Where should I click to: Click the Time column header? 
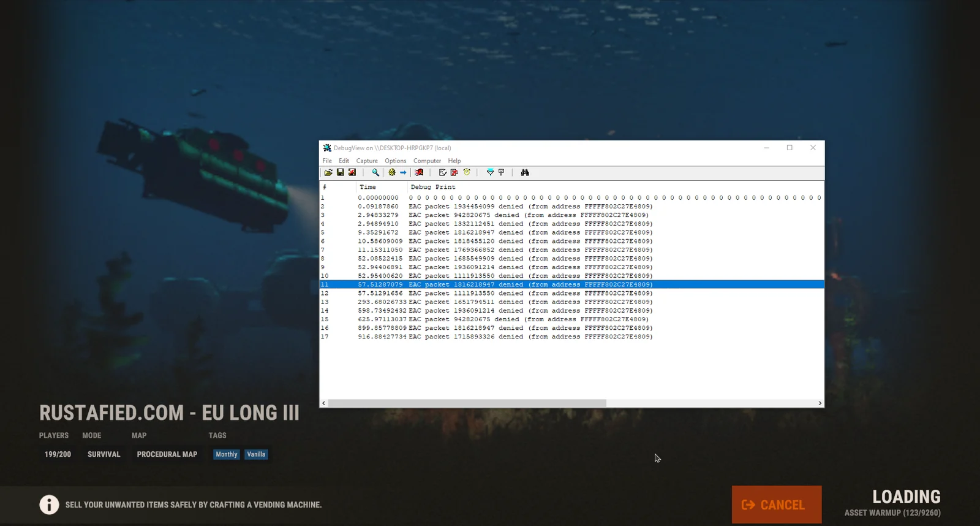381,187
